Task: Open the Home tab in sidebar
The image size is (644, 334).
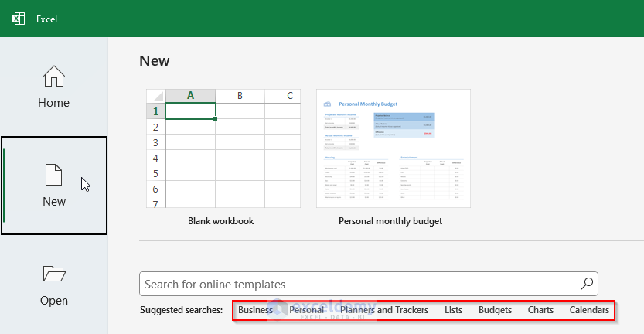Action: pyautogui.click(x=54, y=87)
